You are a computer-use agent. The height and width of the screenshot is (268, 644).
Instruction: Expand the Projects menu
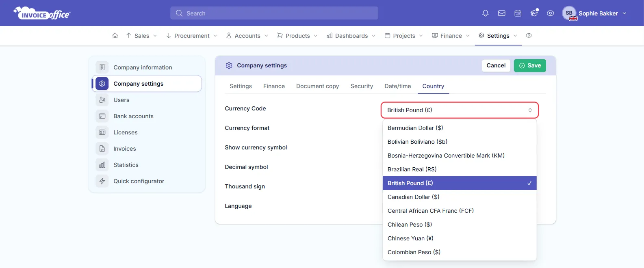[404, 36]
